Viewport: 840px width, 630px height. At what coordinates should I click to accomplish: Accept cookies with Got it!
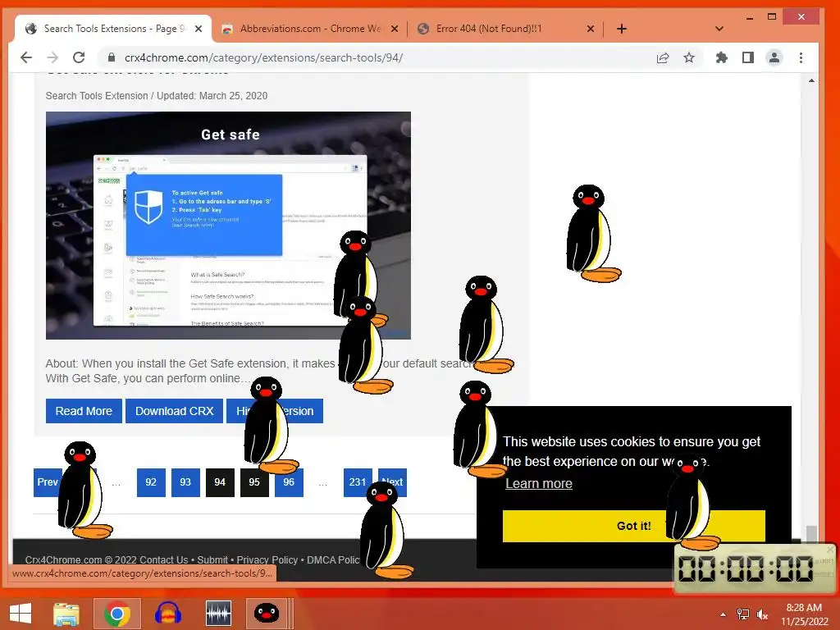click(634, 526)
